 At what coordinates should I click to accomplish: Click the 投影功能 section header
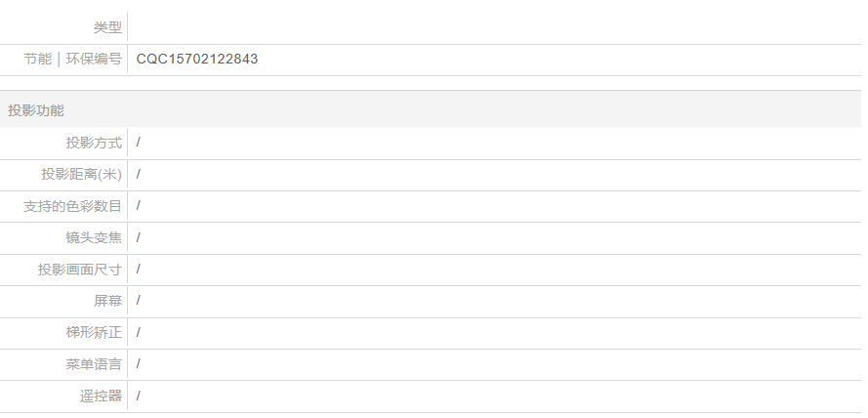pyautogui.click(x=36, y=110)
